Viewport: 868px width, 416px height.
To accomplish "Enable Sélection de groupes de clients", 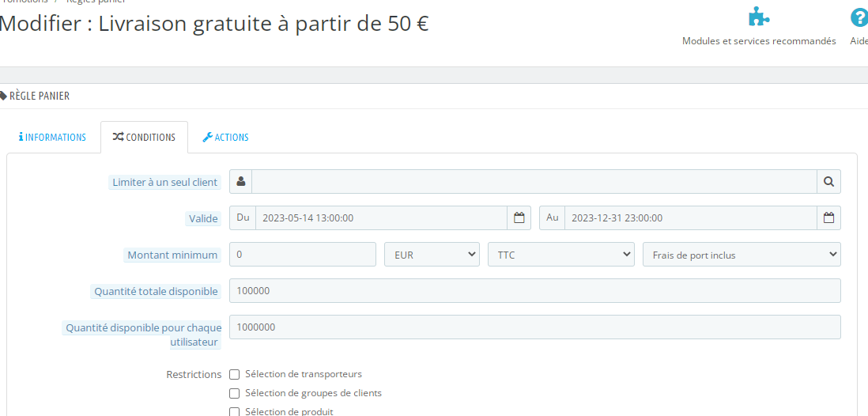I will (235, 393).
